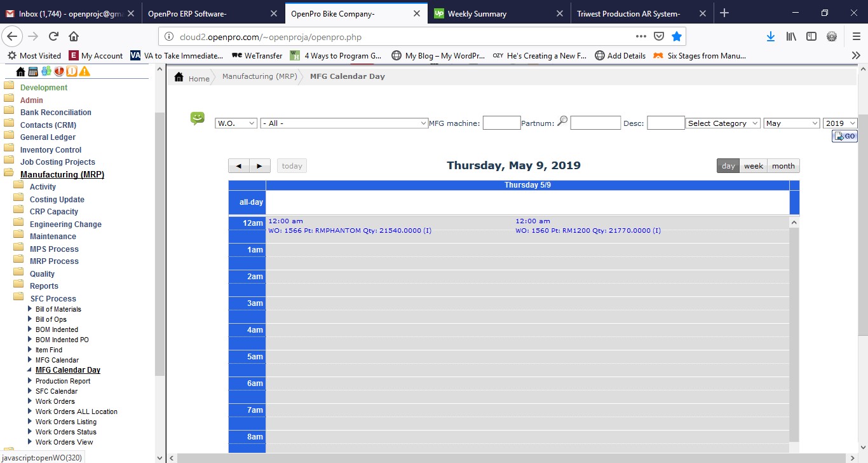Click the two-people users icon in sidebar
Viewport: 868px width, 463px height.
[x=46, y=71]
